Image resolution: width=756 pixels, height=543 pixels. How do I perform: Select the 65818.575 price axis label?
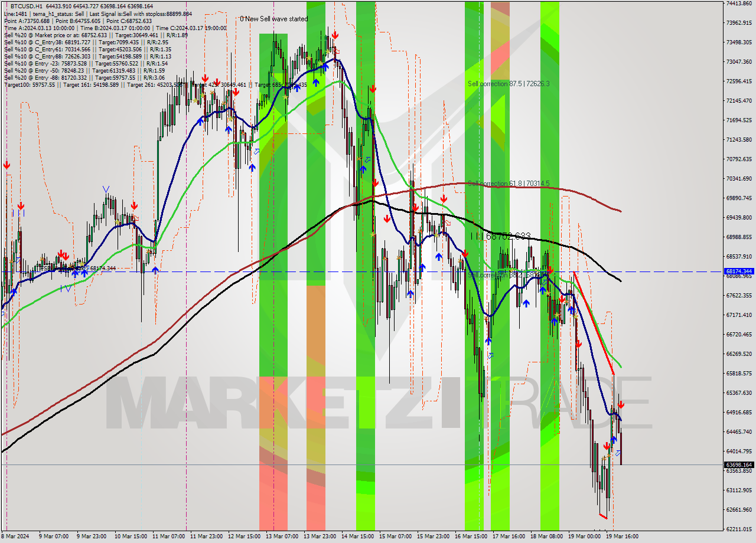[739, 373]
